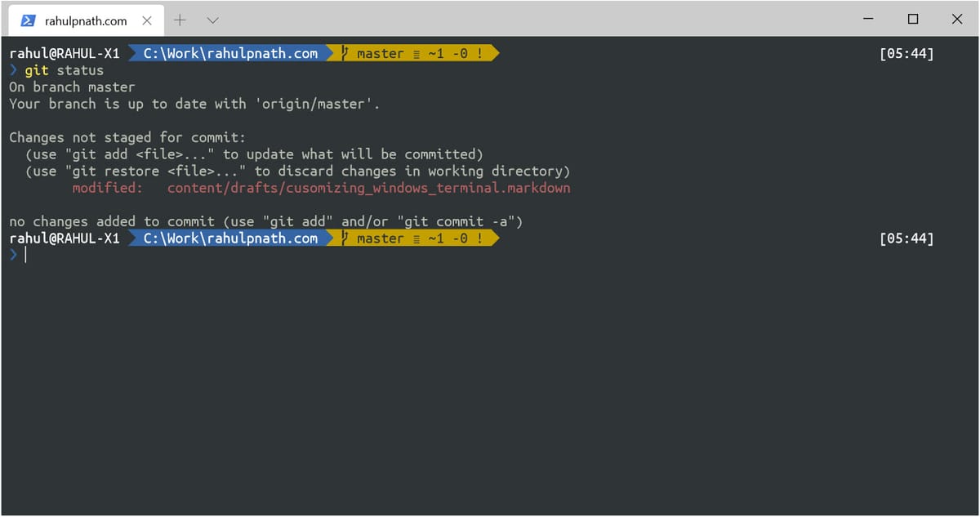Maximize the terminal window
This screenshot has height=517, width=980.
913,19
